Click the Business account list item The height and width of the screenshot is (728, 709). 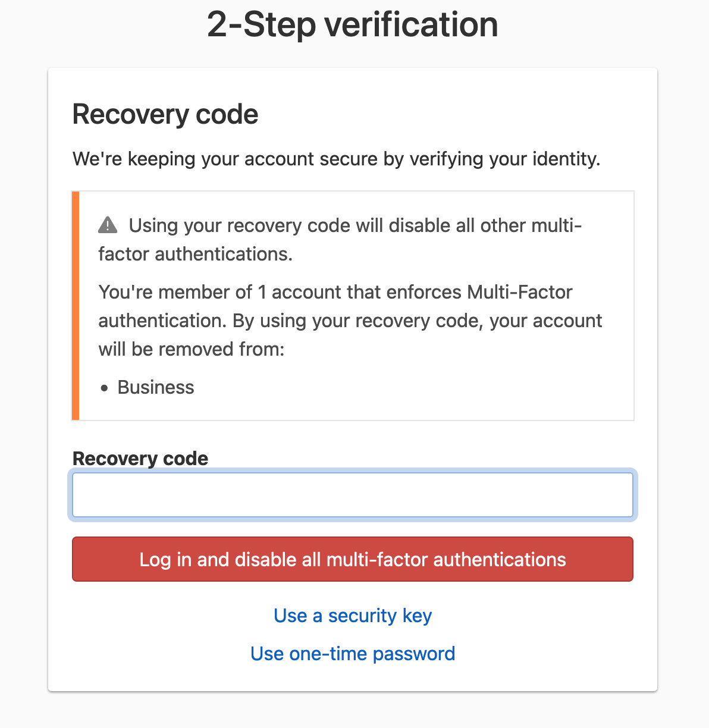(x=156, y=387)
